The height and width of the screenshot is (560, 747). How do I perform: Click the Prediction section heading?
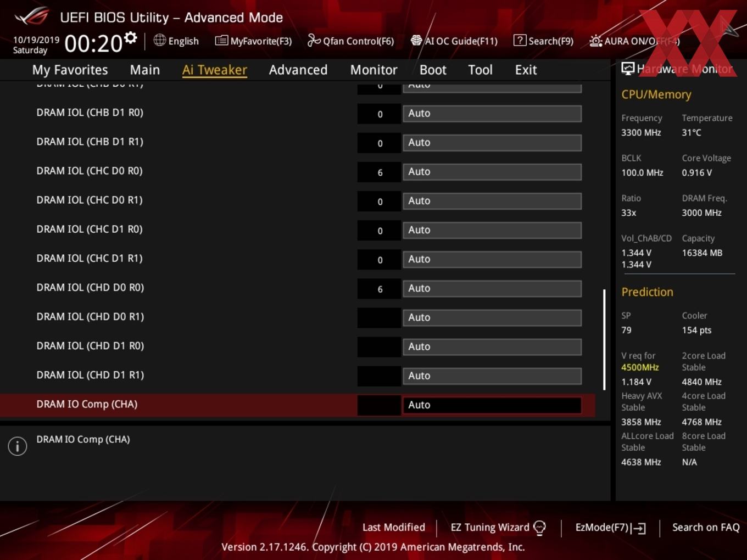tap(647, 292)
